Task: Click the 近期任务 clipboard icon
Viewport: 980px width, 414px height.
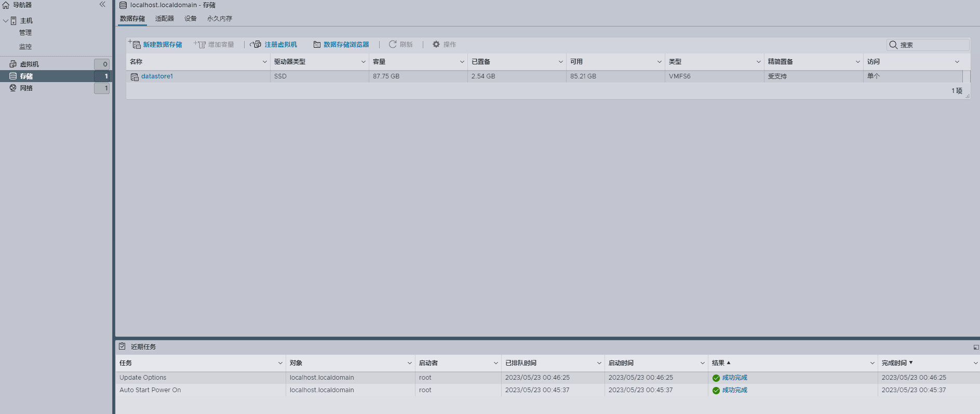Action: point(122,346)
